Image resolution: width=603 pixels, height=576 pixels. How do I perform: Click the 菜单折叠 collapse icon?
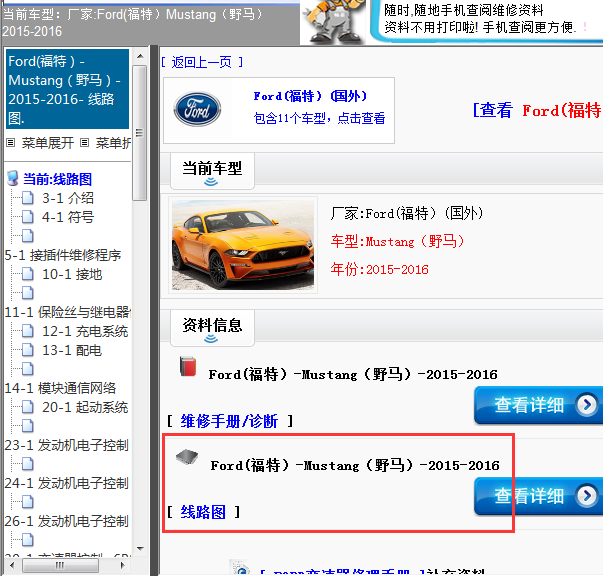85,143
